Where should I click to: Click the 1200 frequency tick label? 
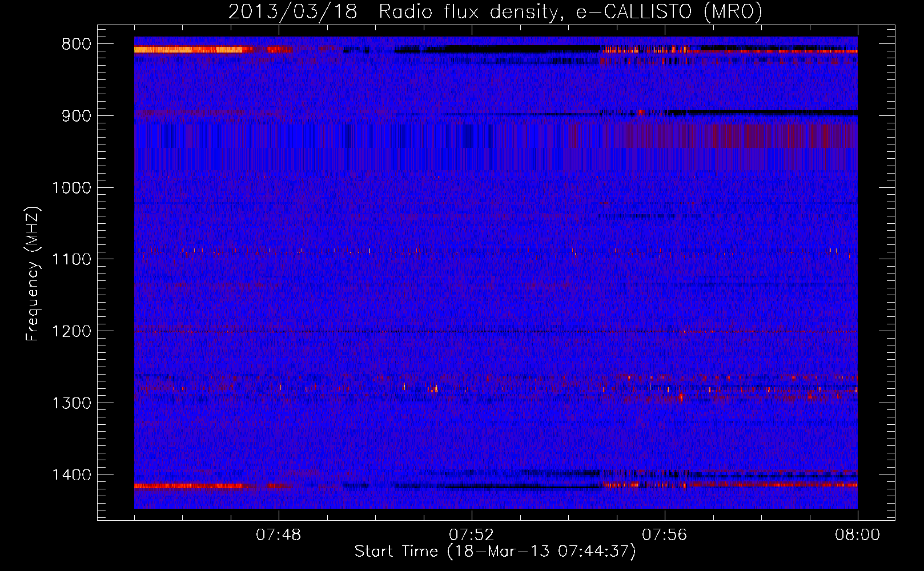(71, 331)
